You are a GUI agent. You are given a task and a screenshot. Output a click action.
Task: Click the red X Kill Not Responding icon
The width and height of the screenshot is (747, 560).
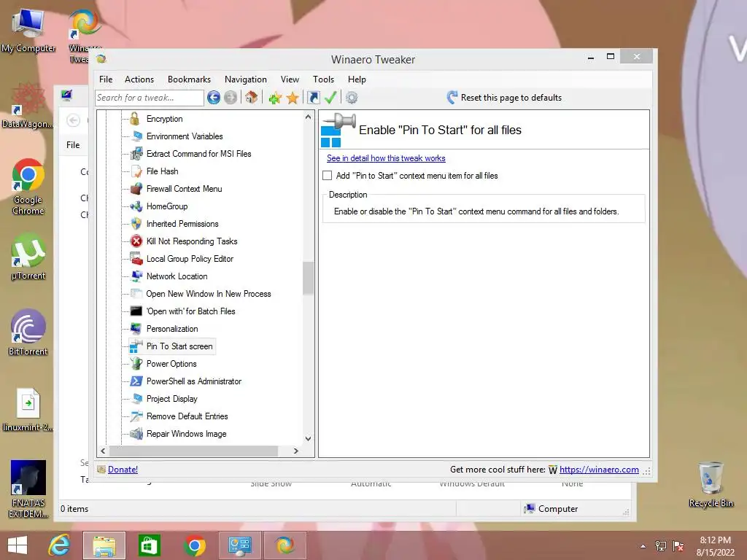pyautogui.click(x=136, y=241)
